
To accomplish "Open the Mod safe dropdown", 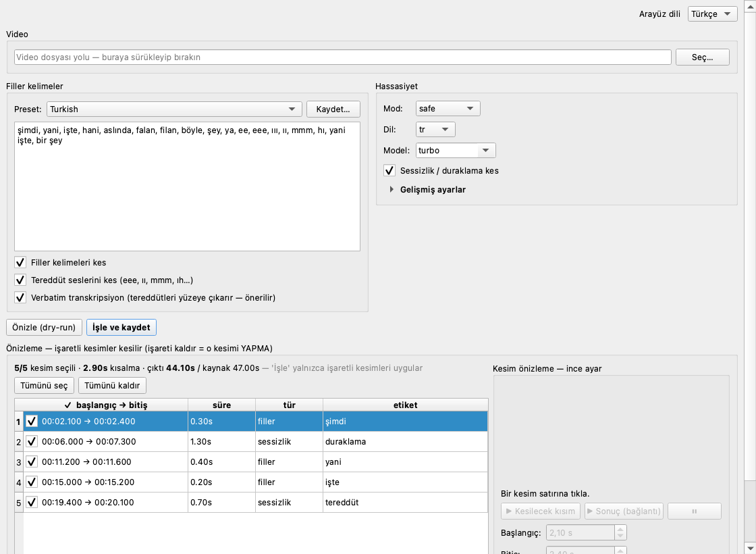I will 448,109.
